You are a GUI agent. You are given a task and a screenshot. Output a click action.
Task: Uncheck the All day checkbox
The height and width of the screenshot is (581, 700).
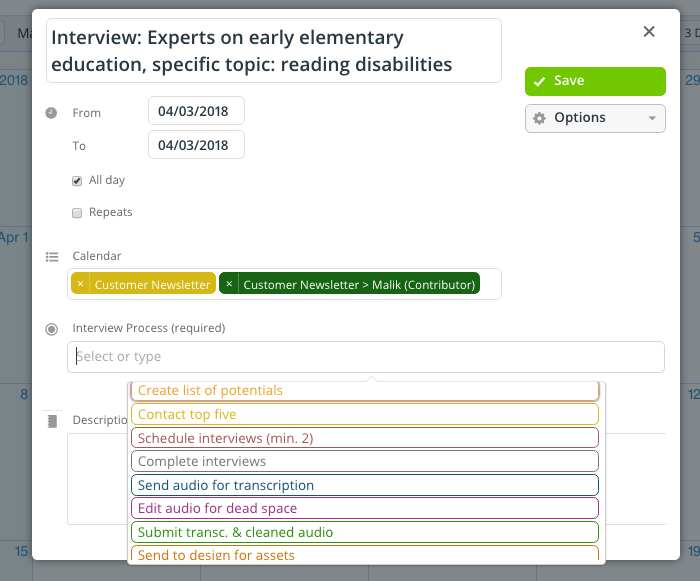[x=77, y=181]
